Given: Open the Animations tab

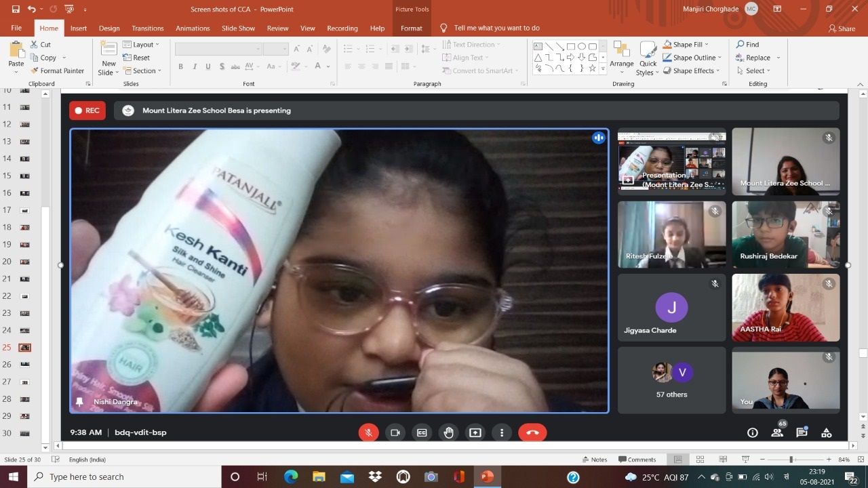Looking at the screenshot, I should (193, 28).
